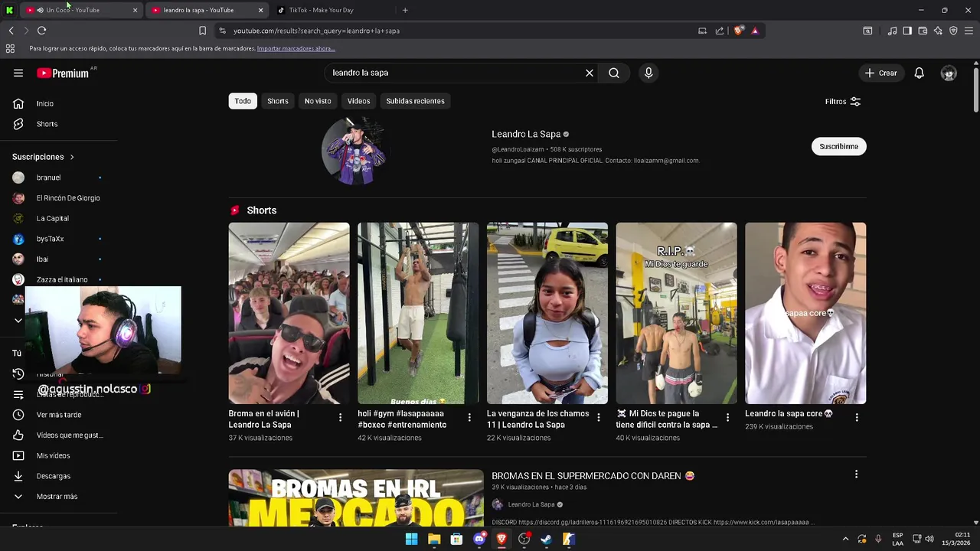Open Discord from the taskbar
The width and height of the screenshot is (980, 551).
479,539
